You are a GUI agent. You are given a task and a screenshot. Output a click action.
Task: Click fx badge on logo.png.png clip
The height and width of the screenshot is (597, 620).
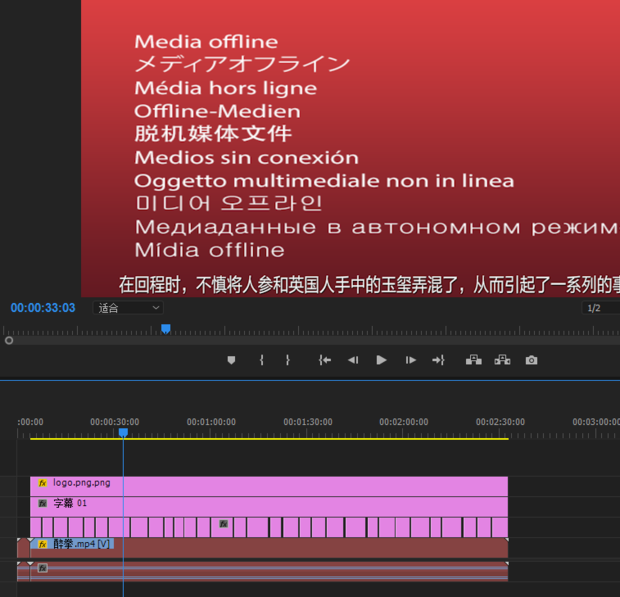(43, 483)
